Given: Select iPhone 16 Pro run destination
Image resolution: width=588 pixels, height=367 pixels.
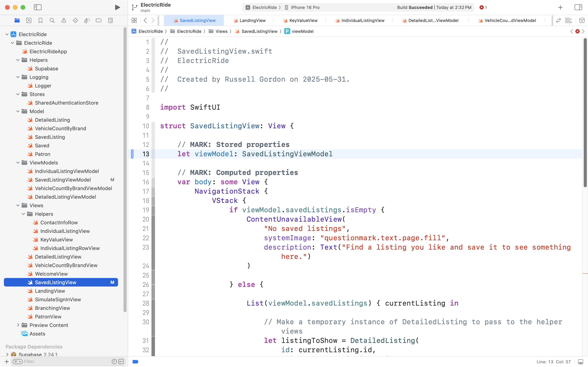Looking at the screenshot, I should [x=305, y=7].
